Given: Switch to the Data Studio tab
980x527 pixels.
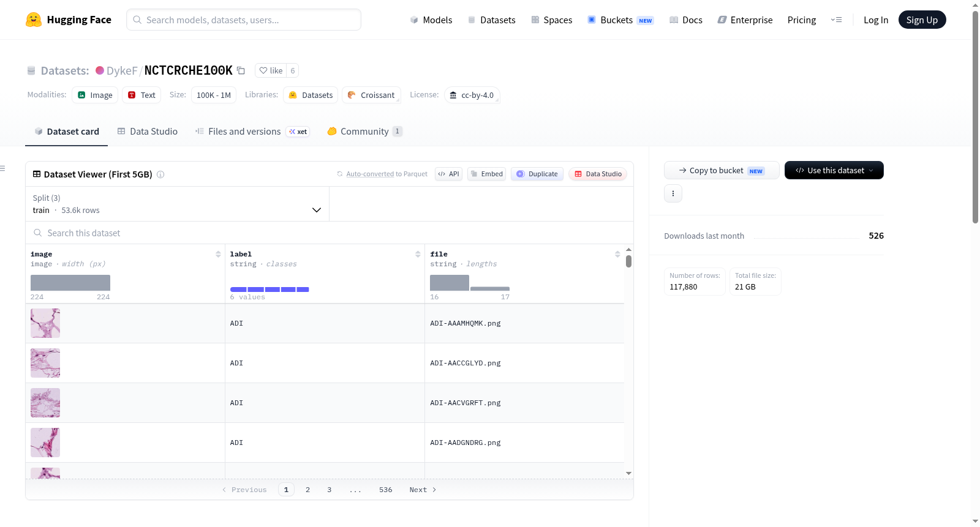Looking at the screenshot, I should click(x=148, y=131).
